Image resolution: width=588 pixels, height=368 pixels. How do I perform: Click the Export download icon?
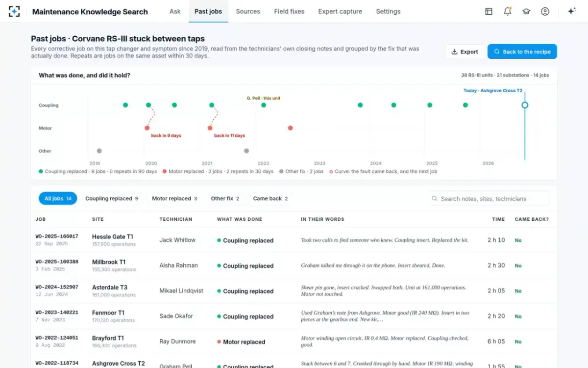pos(454,52)
